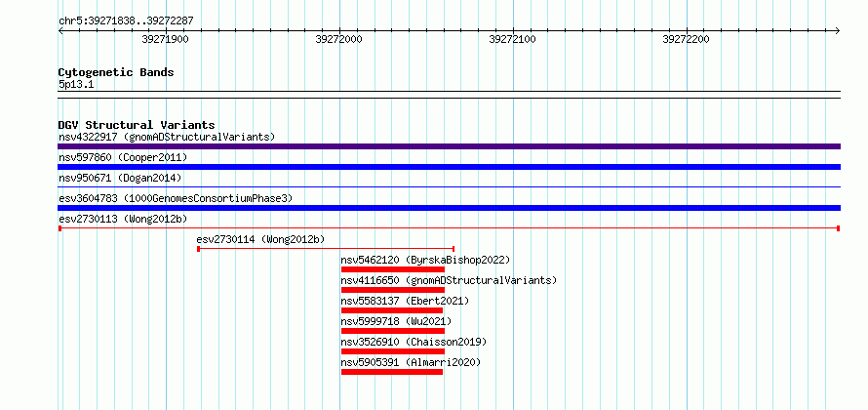Select the long red esv2730113 line
The width and height of the screenshot is (868, 410).
(449, 228)
